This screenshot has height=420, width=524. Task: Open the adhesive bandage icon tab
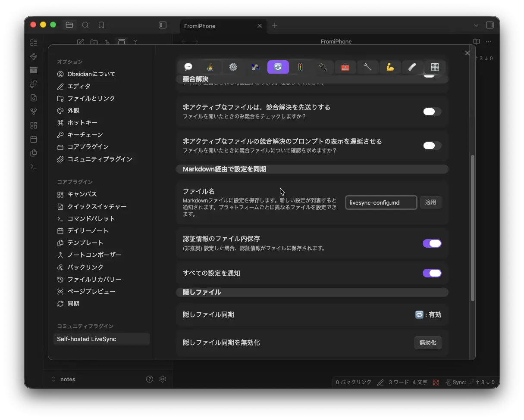[x=412, y=67]
